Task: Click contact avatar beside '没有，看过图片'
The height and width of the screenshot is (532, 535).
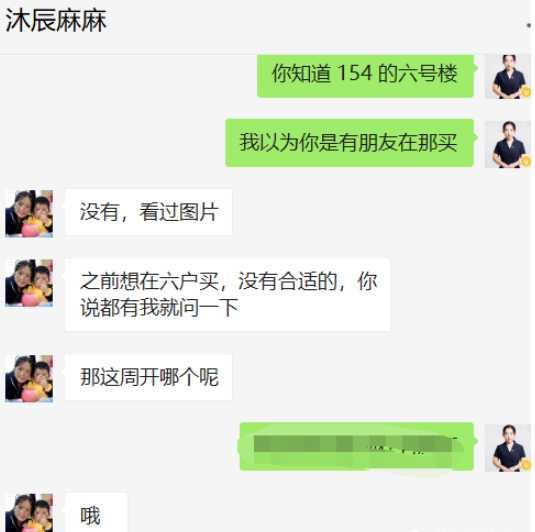Action: [29, 213]
